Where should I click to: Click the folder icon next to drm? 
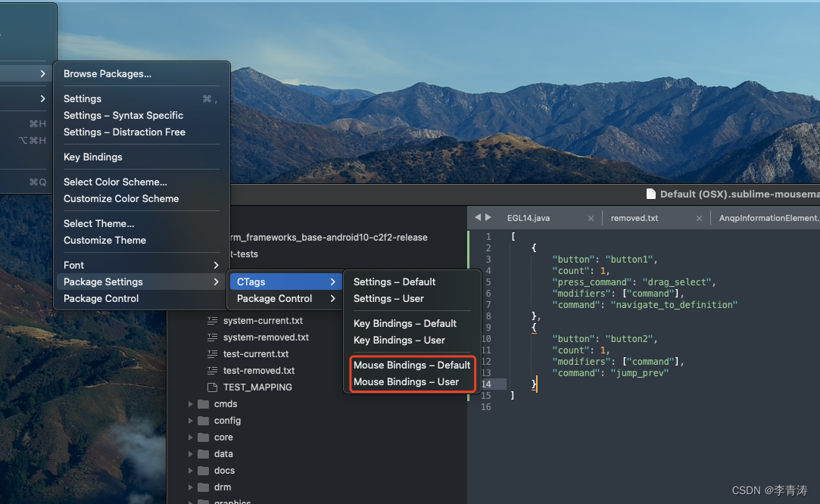pos(202,487)
